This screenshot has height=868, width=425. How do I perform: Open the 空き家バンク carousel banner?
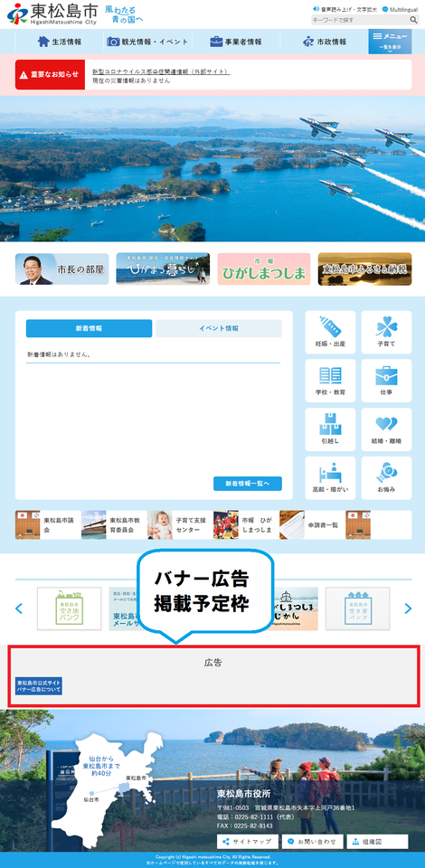357,609
